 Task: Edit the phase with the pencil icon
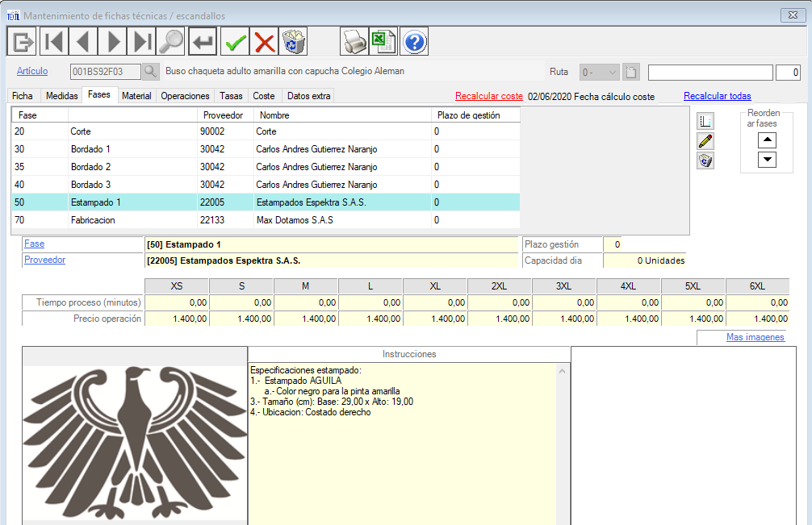705,141
